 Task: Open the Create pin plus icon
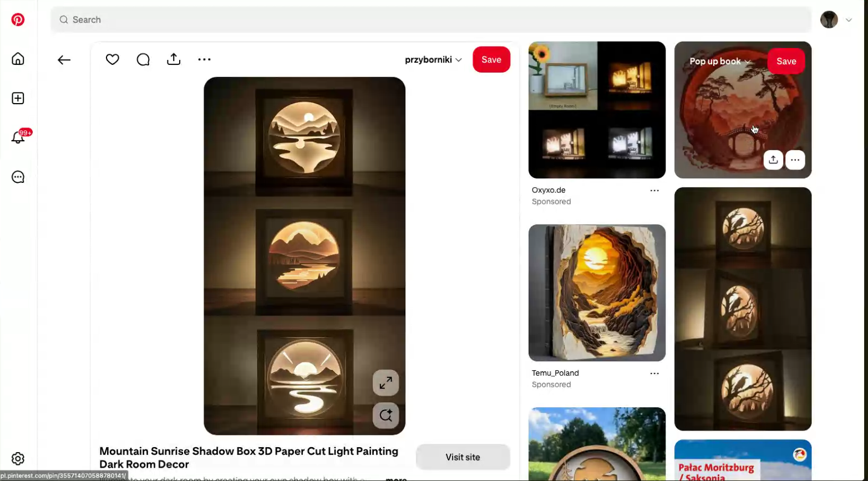pos(18,98)
